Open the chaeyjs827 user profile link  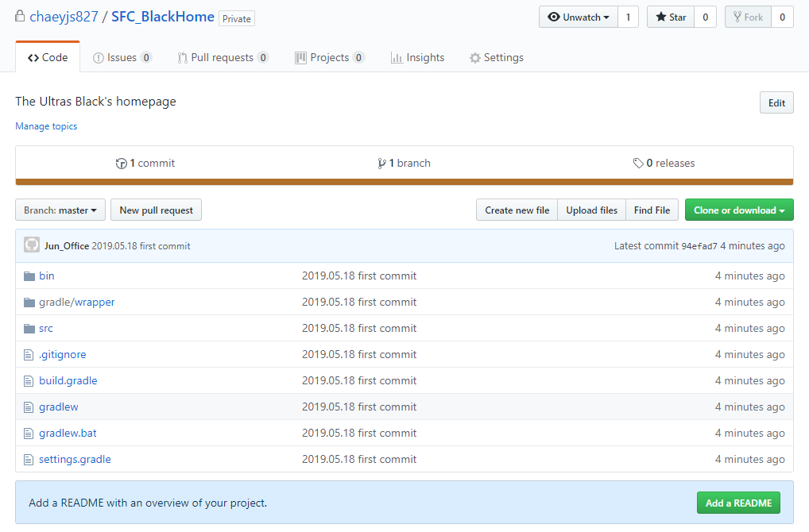click(64, 17)
